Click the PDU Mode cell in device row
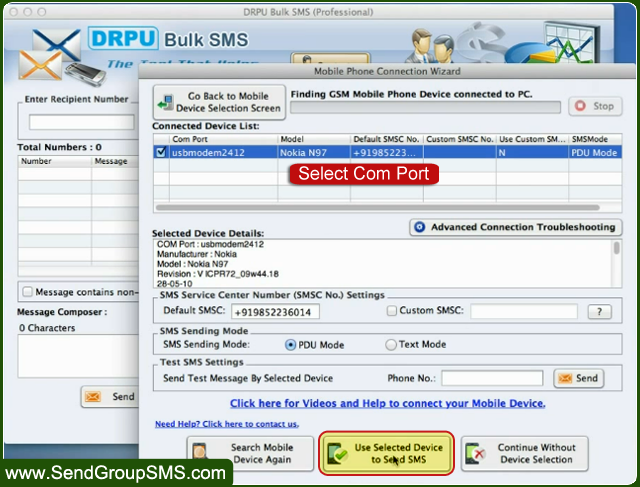The image size is (640, 487). click(x=595, y=152)
